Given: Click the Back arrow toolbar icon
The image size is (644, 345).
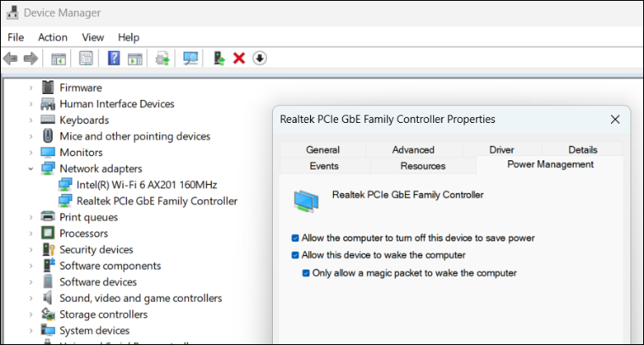Looking at the screenshot, I should point(10,58).
